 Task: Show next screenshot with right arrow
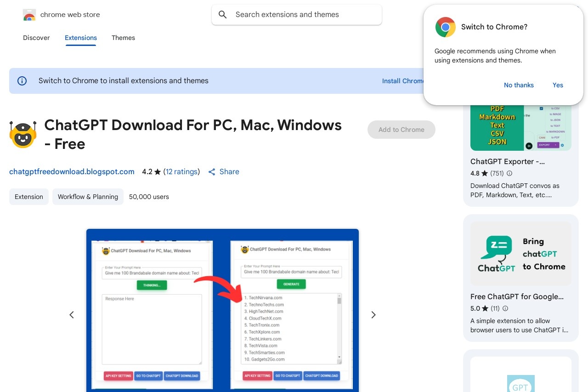(373, 315)
